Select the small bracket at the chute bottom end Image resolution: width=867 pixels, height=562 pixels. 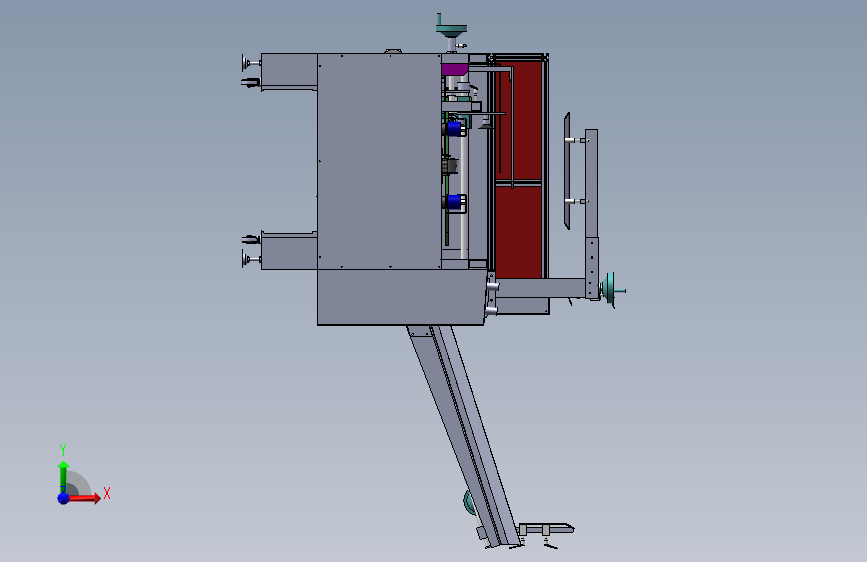click(x=545, y=529)
